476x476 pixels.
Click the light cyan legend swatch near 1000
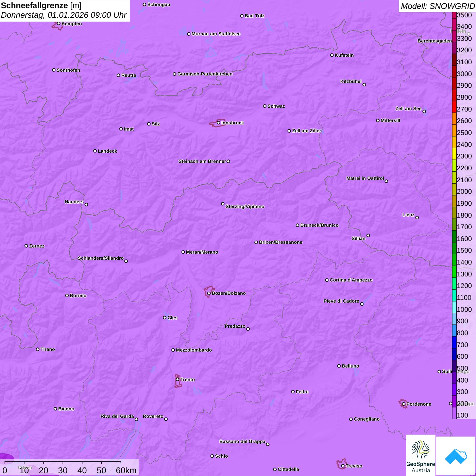coord(454,307)
